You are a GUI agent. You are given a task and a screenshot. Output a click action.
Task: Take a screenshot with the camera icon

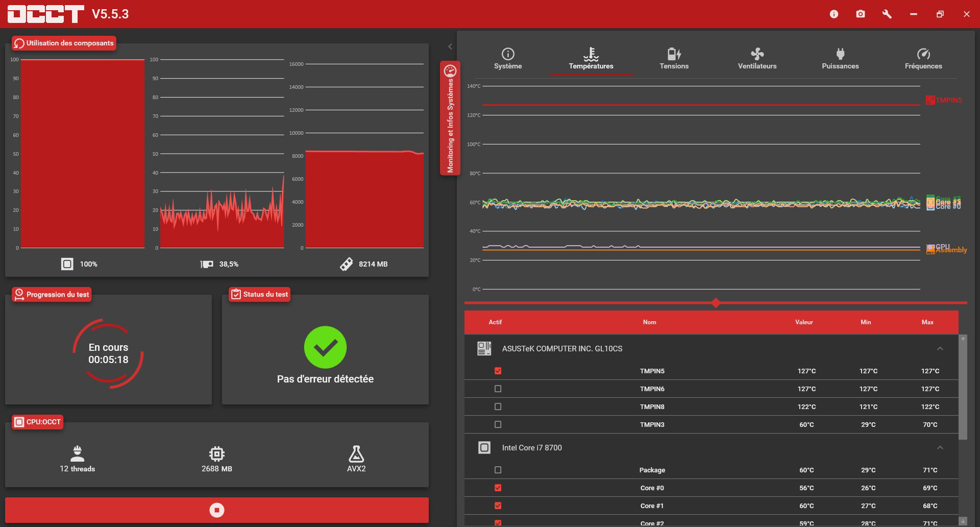pyautogui.click(x=861, y=14)
